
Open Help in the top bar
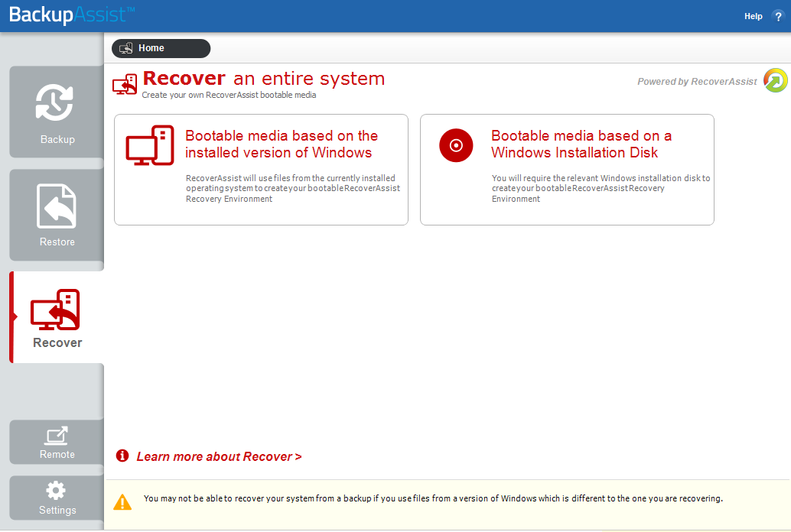click(754, 16)
